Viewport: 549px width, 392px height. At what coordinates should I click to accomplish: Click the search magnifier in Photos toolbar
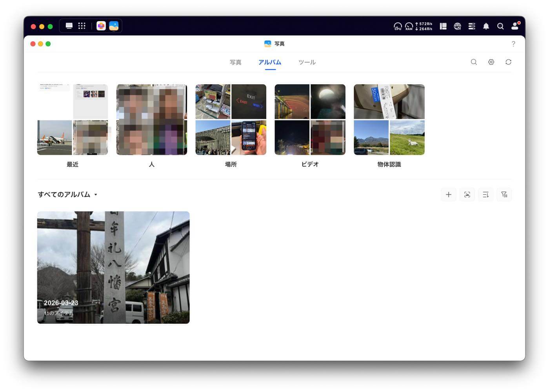pyautogui.click(x=474, y=62)
